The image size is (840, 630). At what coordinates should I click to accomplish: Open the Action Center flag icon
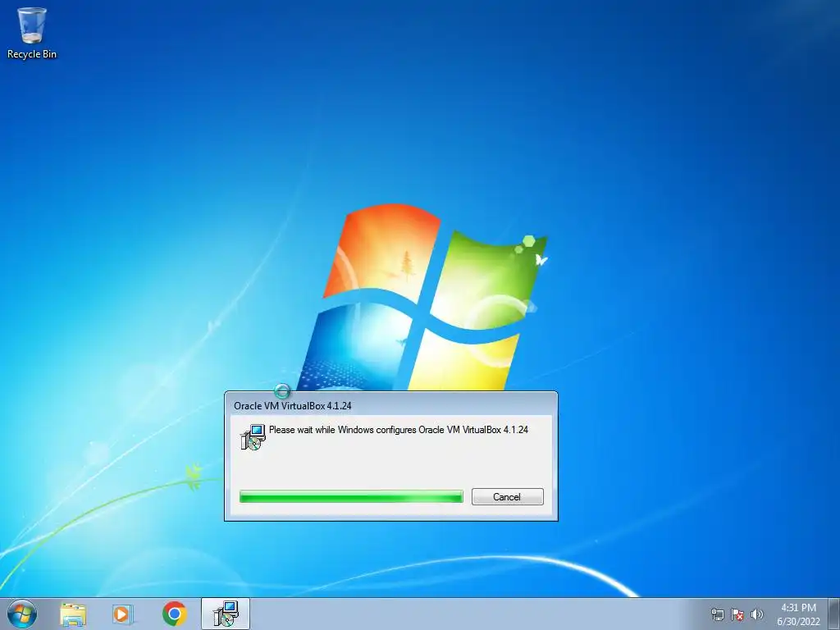(737, 614)
